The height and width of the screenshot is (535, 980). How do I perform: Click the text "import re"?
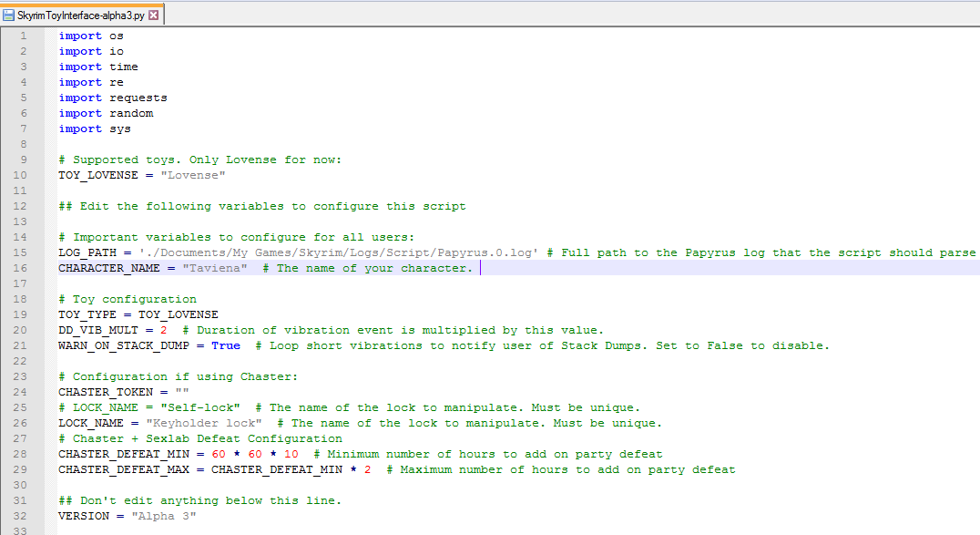[91, 82]
